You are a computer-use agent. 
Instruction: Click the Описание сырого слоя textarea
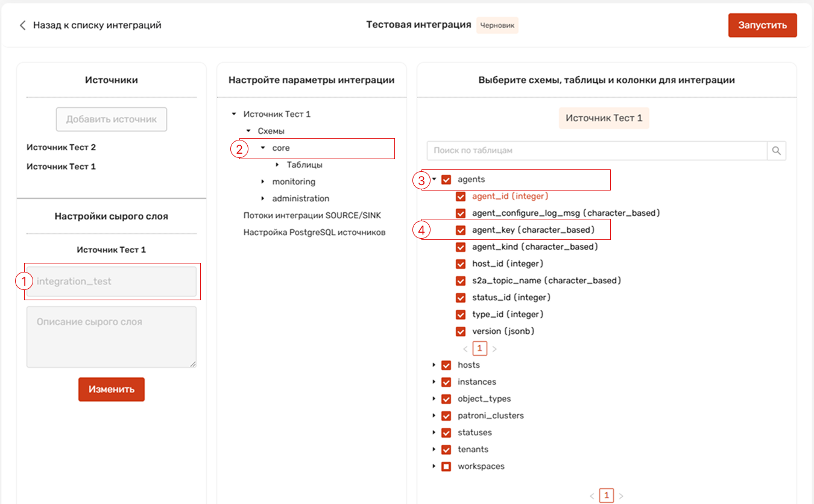pyautogui.click(x=112, y=337)
